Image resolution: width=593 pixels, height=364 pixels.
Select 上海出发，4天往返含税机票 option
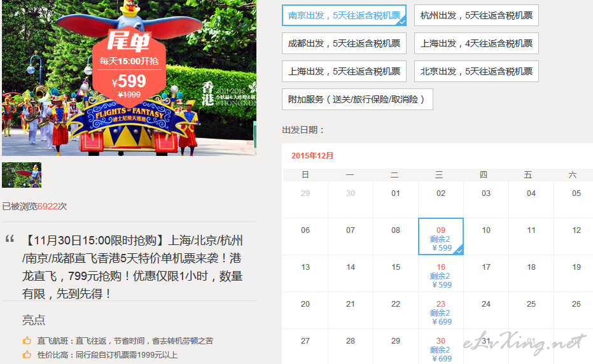(x=477, y=43)
